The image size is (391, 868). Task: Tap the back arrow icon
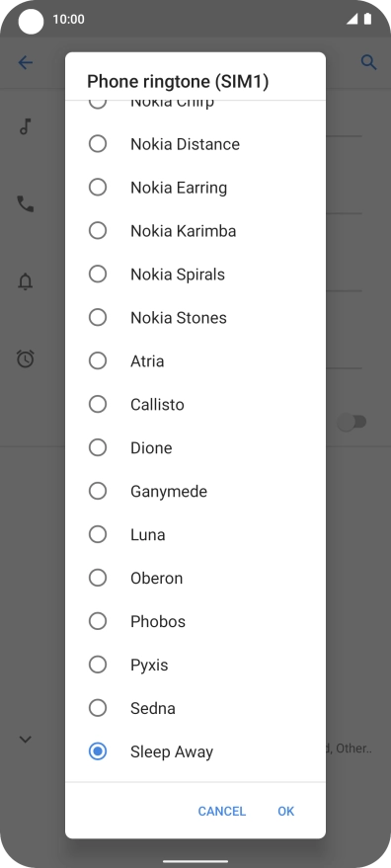(x=26, y=62)
